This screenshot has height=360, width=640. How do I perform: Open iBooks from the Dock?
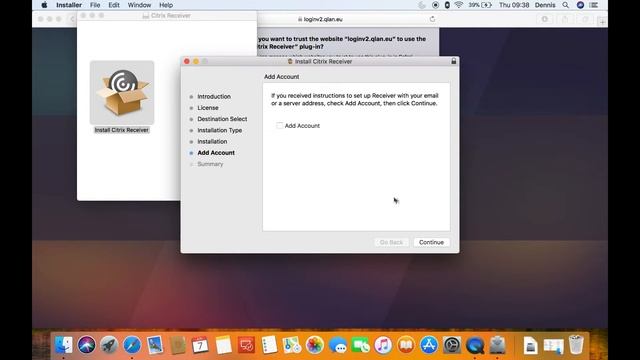coord(406,345)
